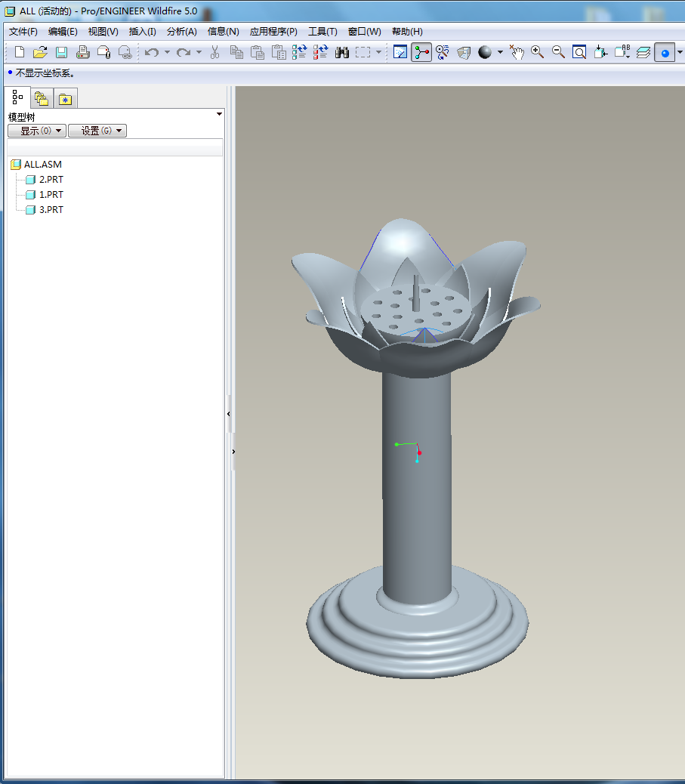Viewport: 685px width, 784px height.
Task: Toggle the spin center display button
Action: point(421,52)
